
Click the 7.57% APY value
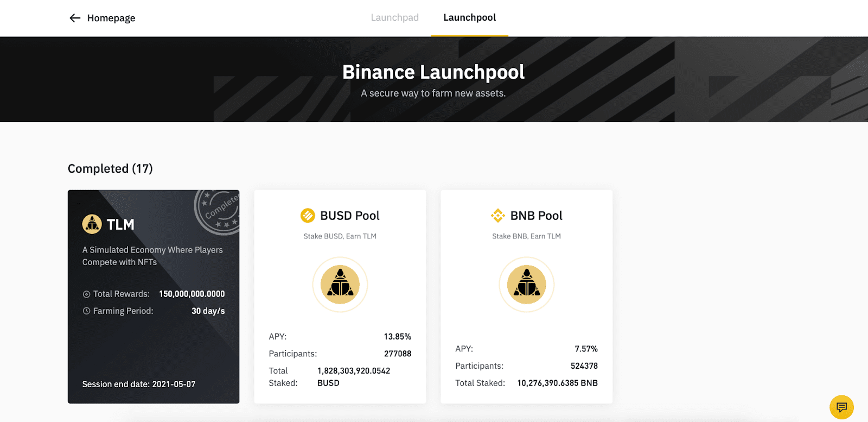pos(586,349)
